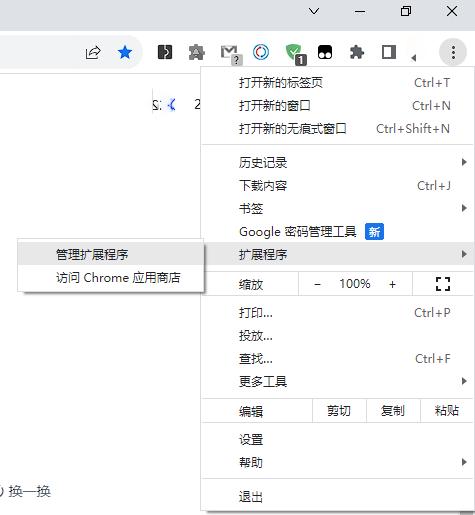Open the Gmail checker extension icon
This screenshot has width=475, height=515.
tap(230, 53)
